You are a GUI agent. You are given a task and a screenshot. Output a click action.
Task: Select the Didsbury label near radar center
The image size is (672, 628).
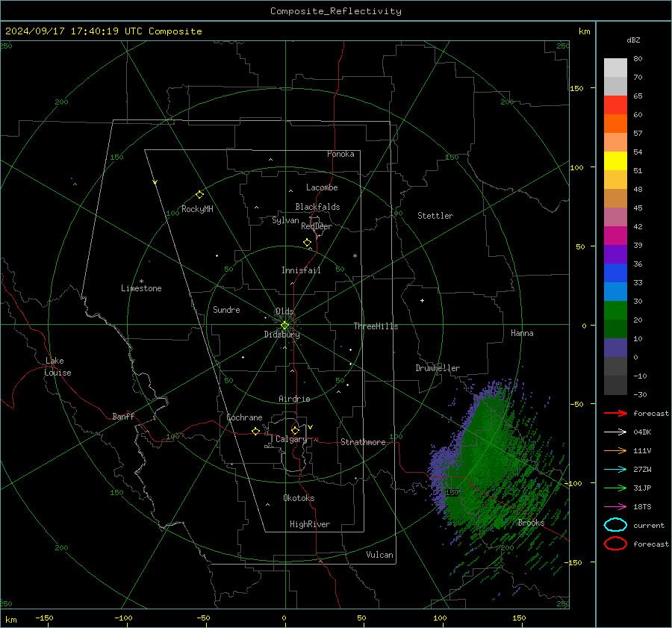pyautogui.click(x=281, y=335)
